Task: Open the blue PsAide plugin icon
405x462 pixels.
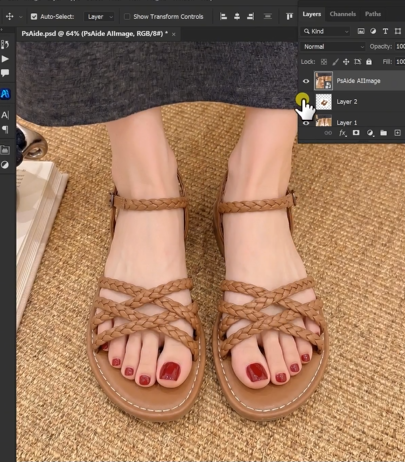Action: pyautogui.click(x=5, y=94)
